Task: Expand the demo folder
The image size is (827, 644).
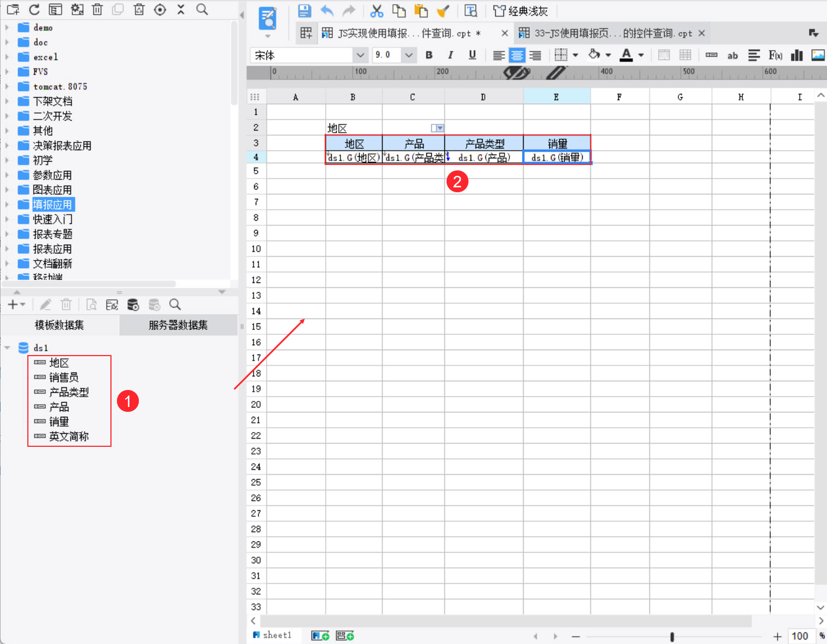Action: click(x=7, y=27)
